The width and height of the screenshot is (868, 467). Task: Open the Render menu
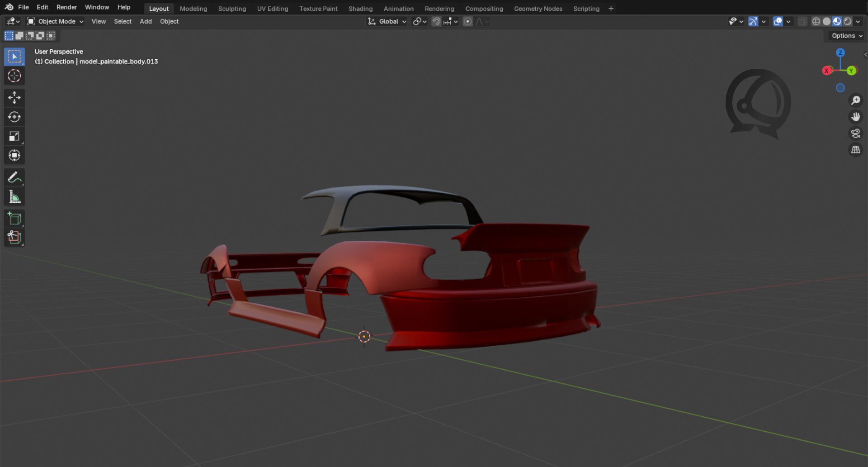pyautogui.click(x=66, y=7)
